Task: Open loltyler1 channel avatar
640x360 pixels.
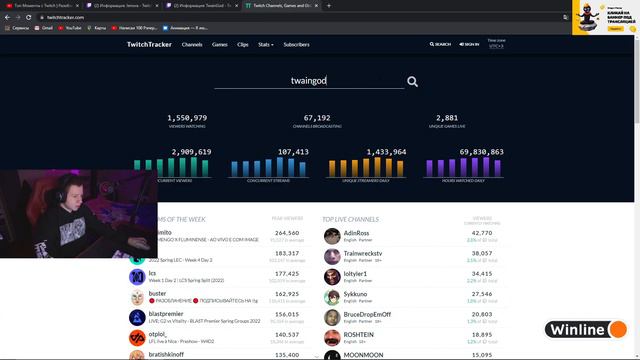Action: click(x=332, y=277)
